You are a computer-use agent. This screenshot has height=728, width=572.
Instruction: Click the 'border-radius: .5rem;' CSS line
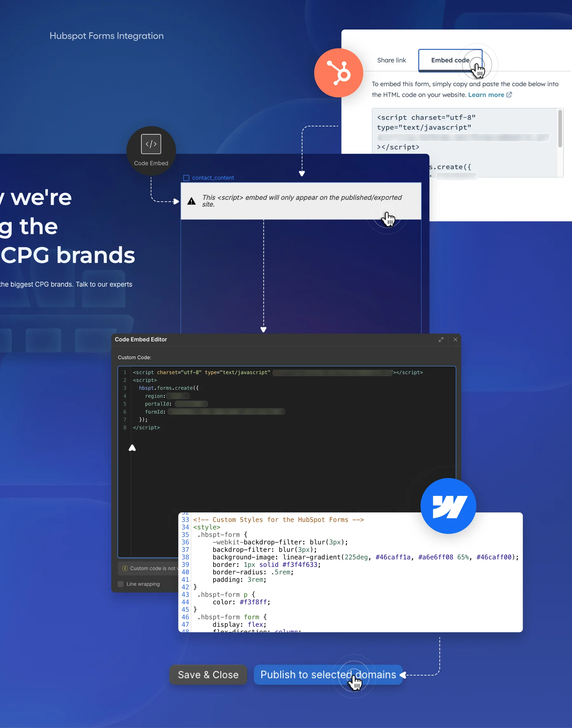pos(253,572)
